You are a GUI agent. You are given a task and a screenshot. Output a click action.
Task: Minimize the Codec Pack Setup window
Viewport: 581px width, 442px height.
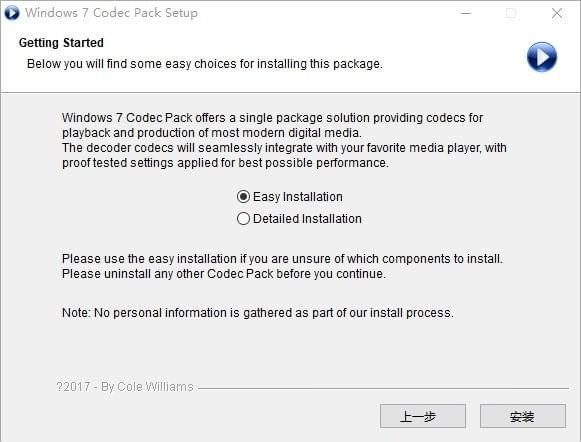click(466, 13)
